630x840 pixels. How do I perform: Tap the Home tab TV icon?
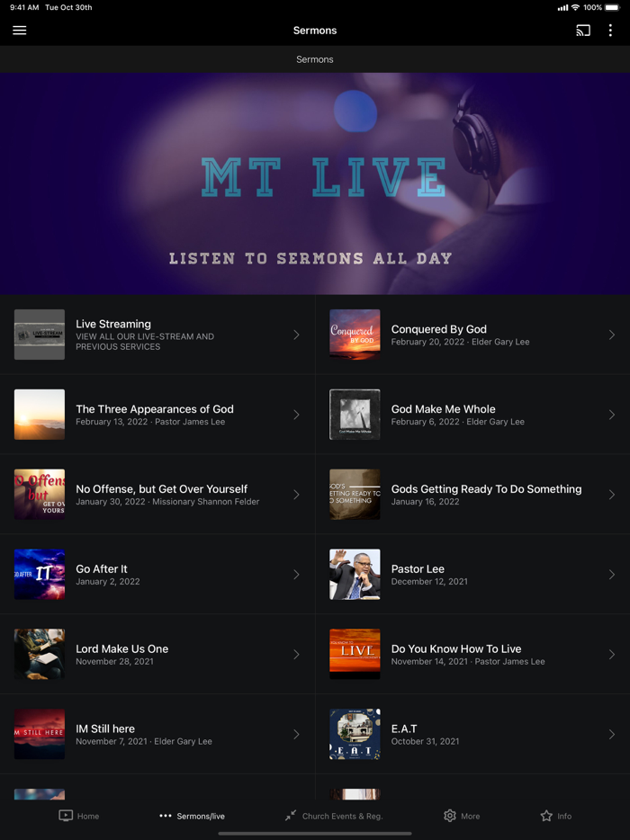pos(66,816)
